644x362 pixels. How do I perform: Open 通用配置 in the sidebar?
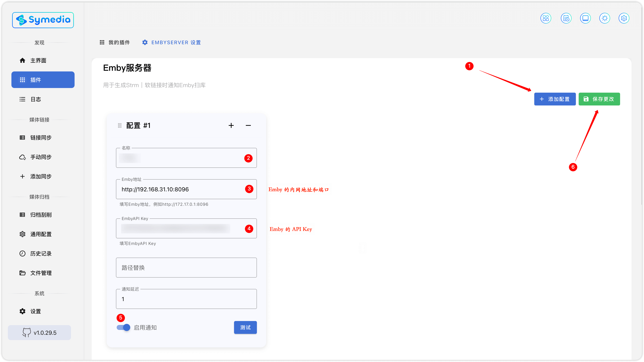click(x=43, y=234)
